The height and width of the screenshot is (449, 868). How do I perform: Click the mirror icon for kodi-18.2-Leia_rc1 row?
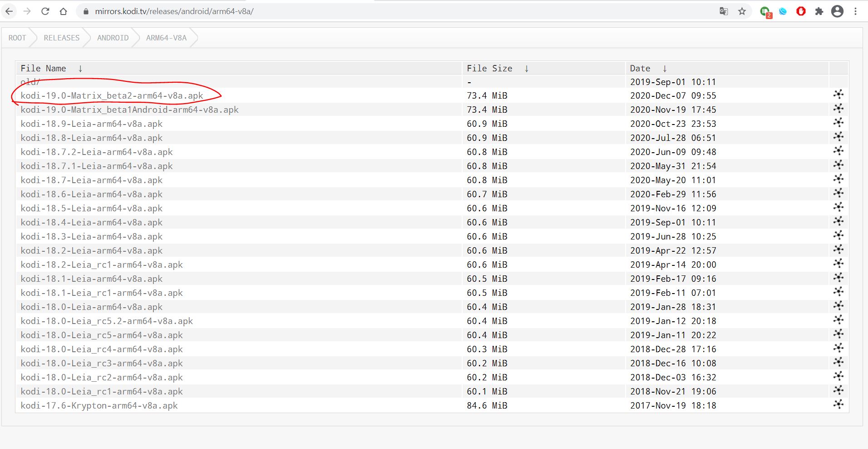[838, 263]
